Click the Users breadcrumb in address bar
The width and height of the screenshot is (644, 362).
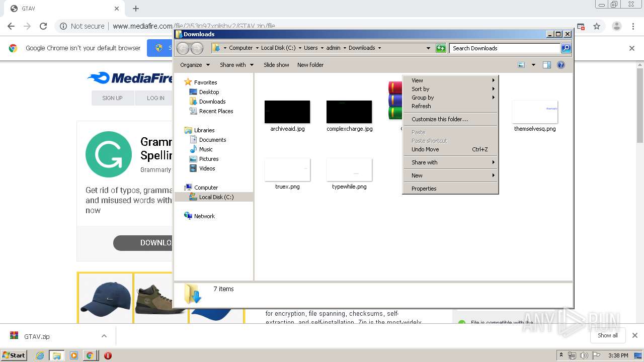[x=310, y=48]
